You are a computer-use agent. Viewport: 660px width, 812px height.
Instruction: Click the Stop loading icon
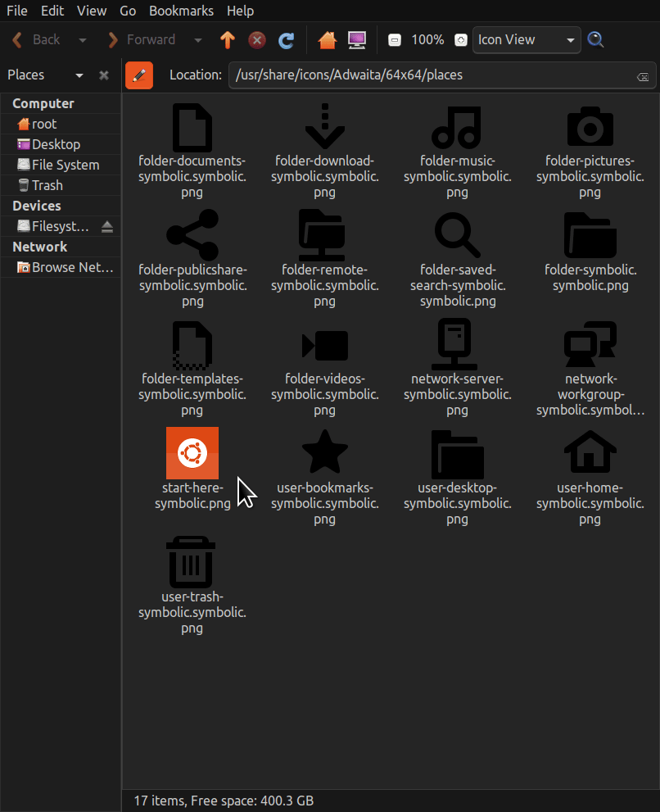pyautogui.click(x=257, y=40)
